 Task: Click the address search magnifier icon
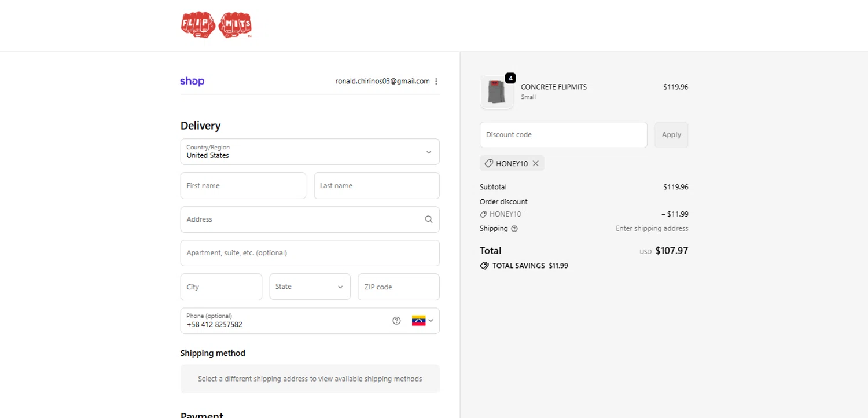pos(429,219)
